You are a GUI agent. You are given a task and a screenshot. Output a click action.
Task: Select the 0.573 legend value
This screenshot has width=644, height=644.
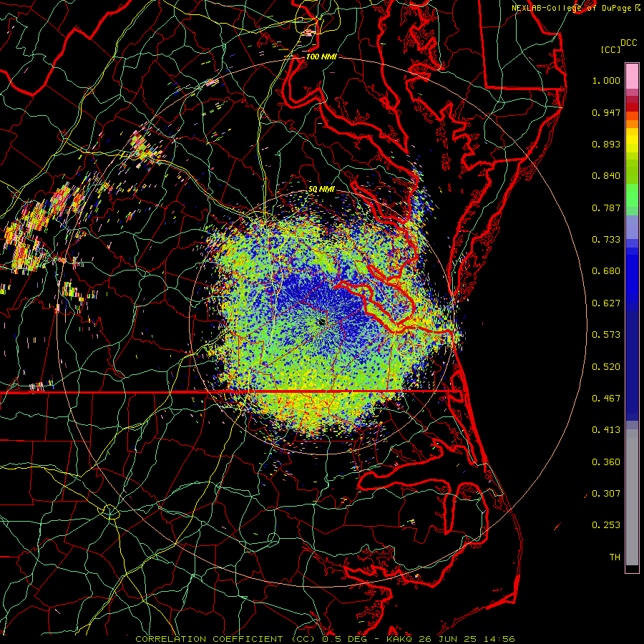606,335
